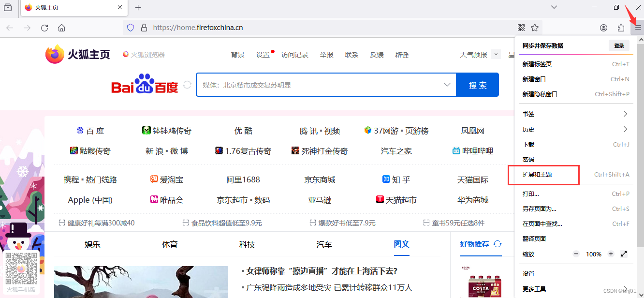
Task: Click 设置 link in page header
Action: (x=263, y=55)
